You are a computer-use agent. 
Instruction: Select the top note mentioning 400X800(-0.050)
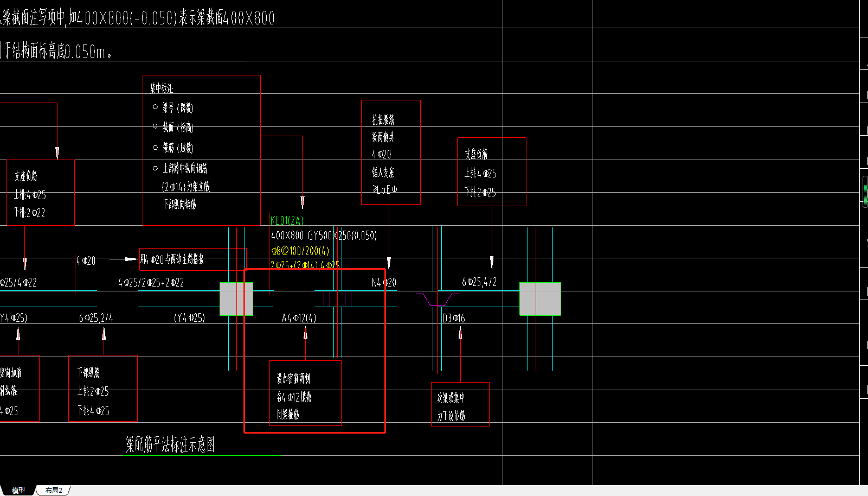point(138,18)
